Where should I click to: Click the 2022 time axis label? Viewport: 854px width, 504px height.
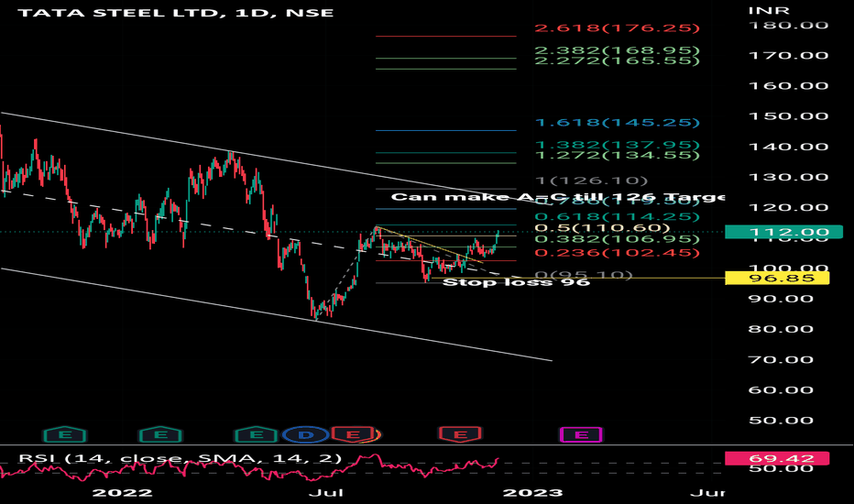123,493
